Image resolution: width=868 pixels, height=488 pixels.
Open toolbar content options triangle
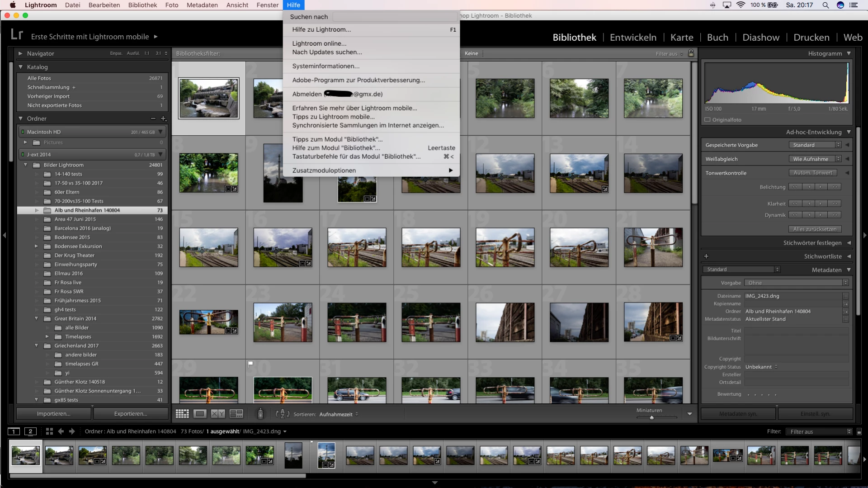click(x=689, y=414)
